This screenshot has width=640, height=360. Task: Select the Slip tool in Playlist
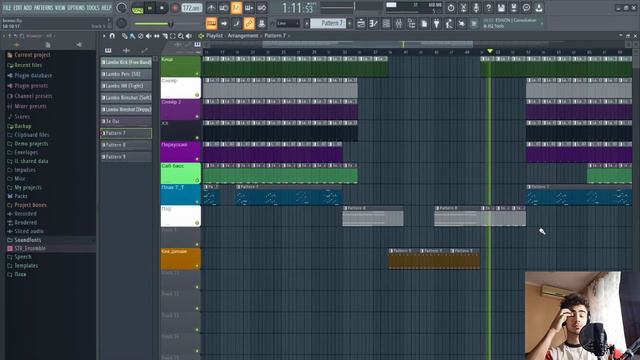pyautogui.click(x=157, y=36)
